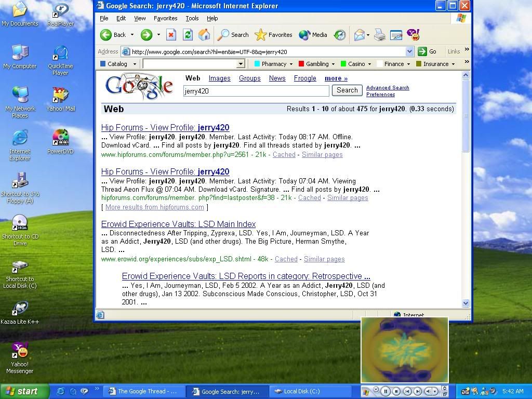Viewport: 532px width, 399px height.
Task: Open Advanced Search link
Action: pos(388,87)
